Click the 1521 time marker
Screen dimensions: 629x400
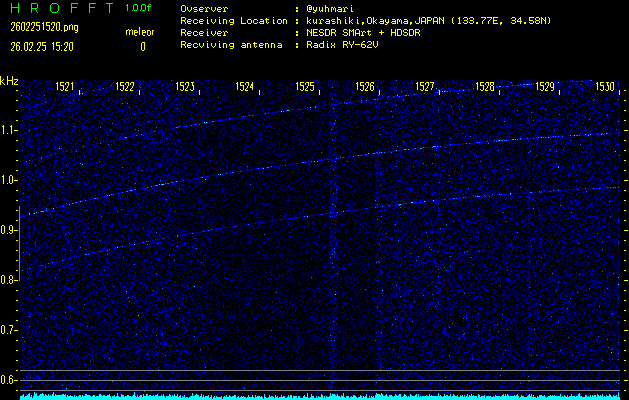pyautogui.click(x=64, y=87)
